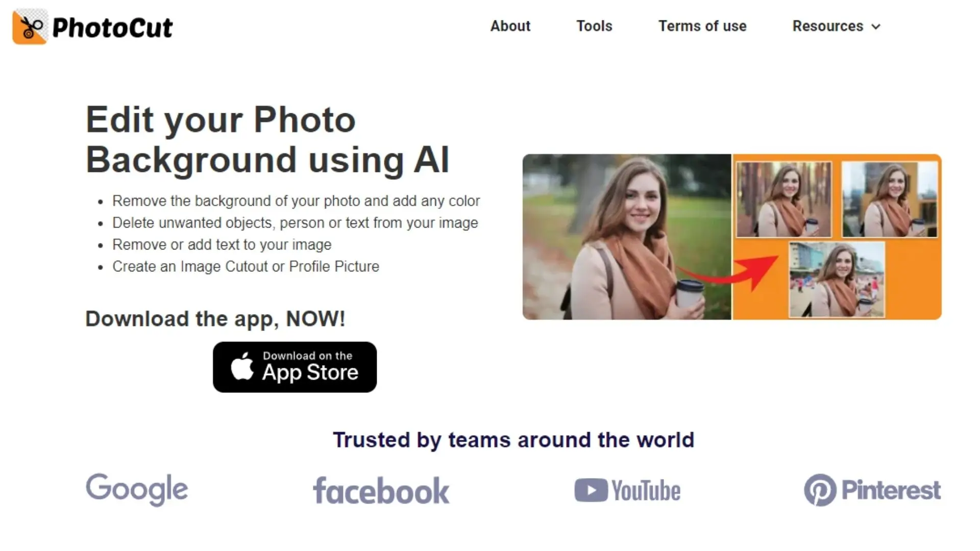This screenshot has height=551, width=980.
Task: Click the Apple logo on App Store badge
Action: pyautogui.click(x=242, y=366)
